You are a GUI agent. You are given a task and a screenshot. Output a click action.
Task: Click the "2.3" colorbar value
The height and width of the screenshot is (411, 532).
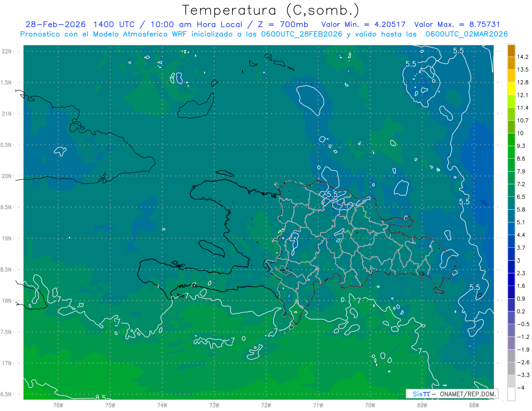521,273
